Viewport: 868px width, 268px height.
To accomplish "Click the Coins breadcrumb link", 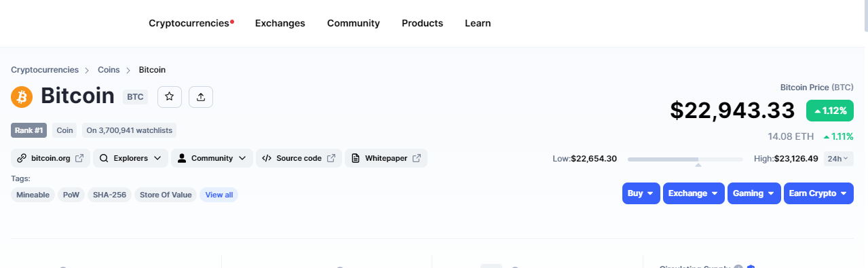I will coord(109,70).
